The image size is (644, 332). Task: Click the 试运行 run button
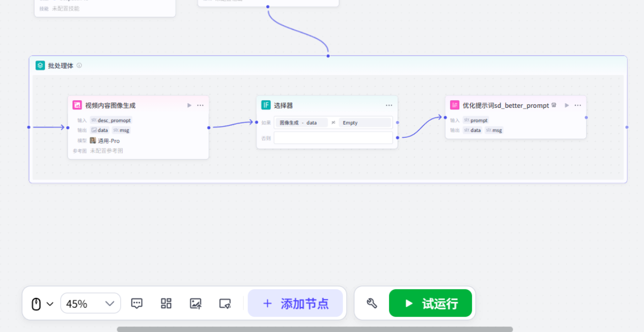point(430,303)
